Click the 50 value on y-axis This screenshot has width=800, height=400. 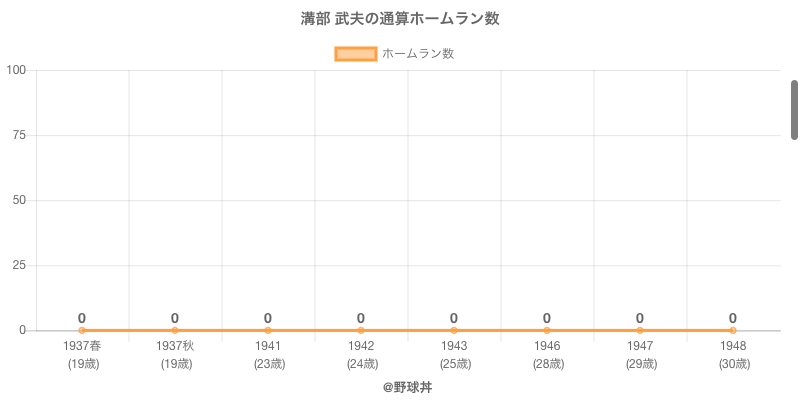(x=19, y=200)
